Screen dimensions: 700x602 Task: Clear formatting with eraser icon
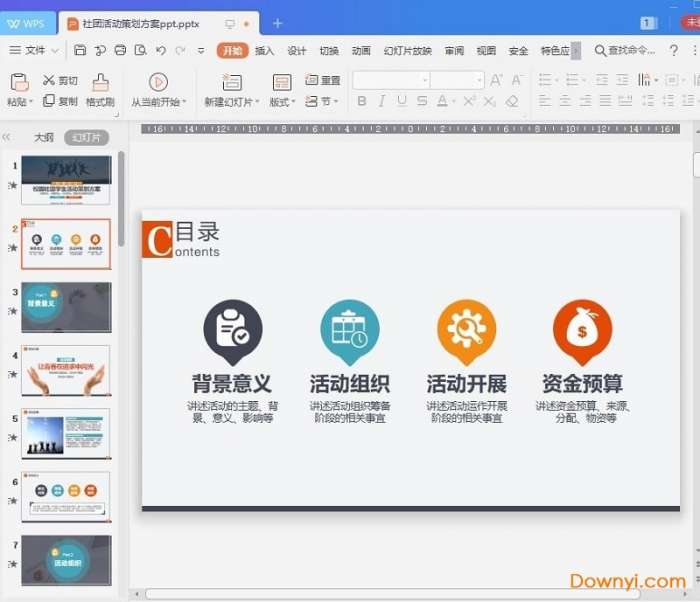pyautogui.click(x=512, y=101)
